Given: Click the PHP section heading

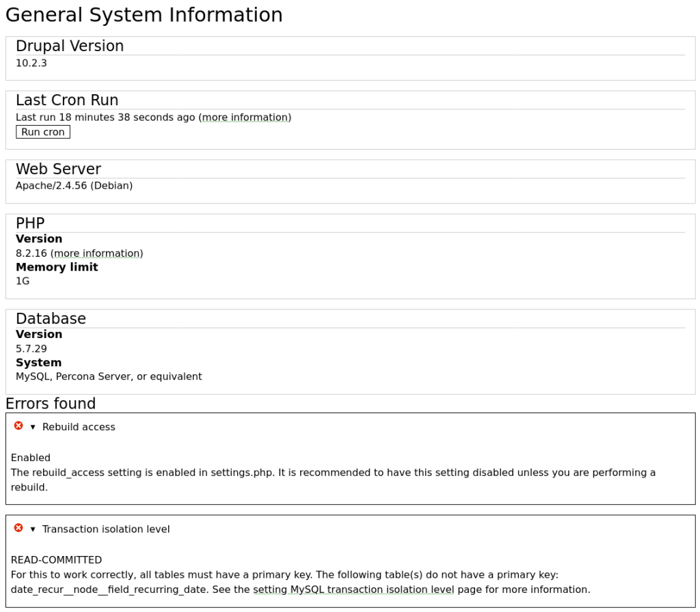Looking at the screenshot, I should click(x=31, y=223).
